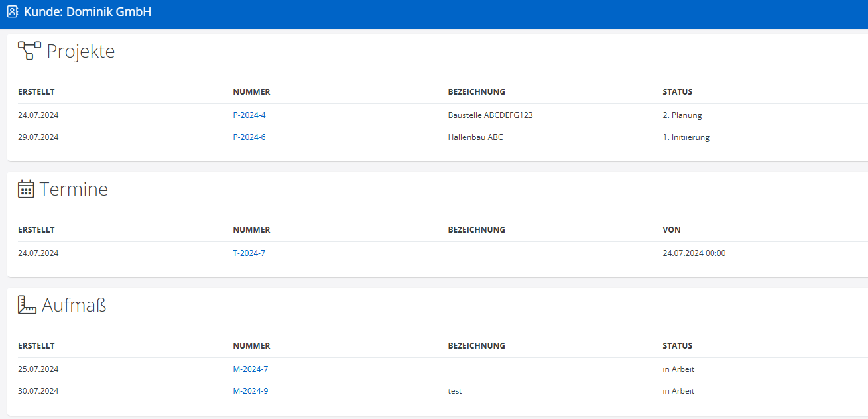Click the 'Kunde: Dominik GmbH' title
This screenshot has width=868, height=419.
coord(88,12)
